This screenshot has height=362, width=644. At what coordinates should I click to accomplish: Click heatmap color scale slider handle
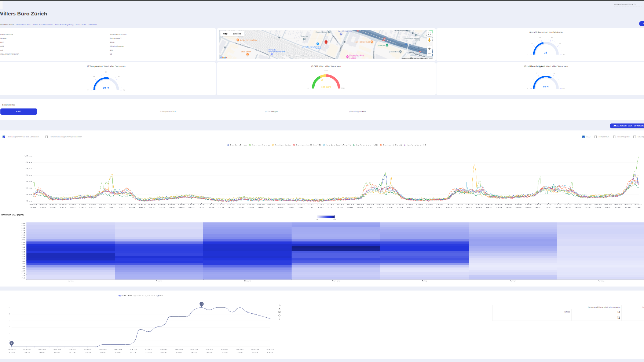pyautogui.click(x=335, y=217)
